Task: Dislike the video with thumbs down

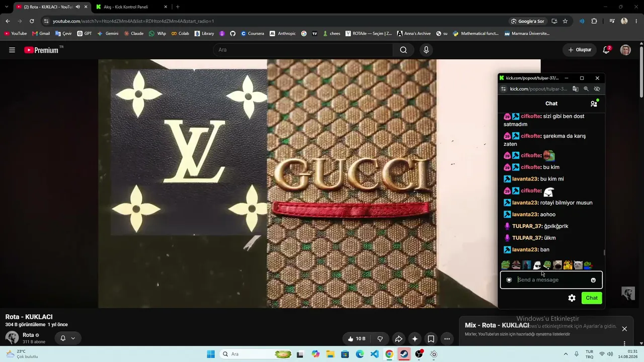Action: [x=380, y=339]
